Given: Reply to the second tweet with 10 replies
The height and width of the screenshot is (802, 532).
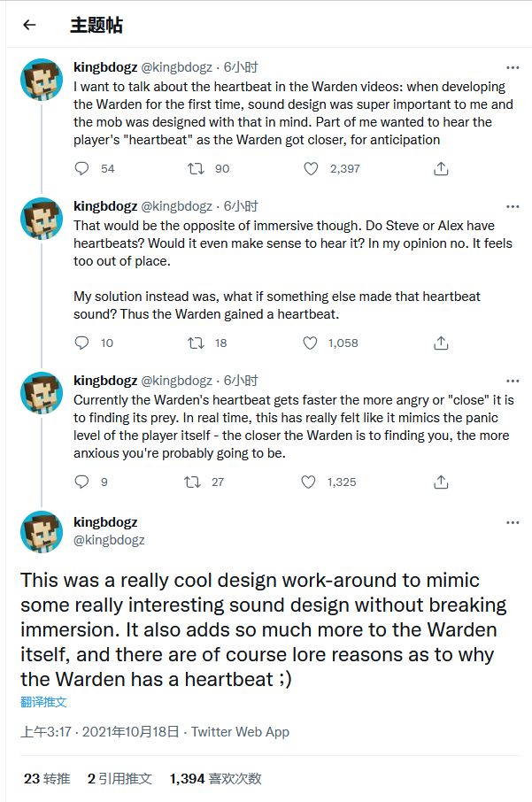Looking at the screenshot, I should (x=82, y=343).
